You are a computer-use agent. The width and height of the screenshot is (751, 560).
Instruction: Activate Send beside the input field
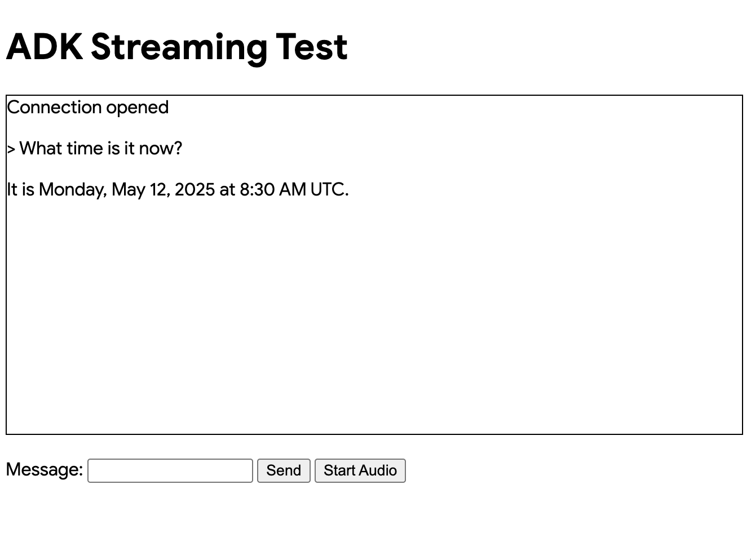283,470
